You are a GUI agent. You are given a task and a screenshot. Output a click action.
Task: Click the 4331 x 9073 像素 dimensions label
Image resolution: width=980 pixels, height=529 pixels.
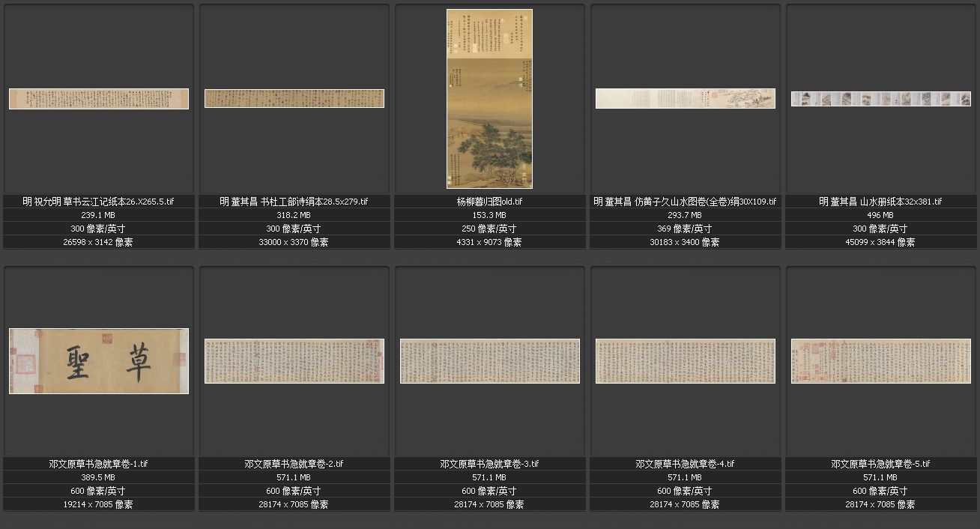coord(489,242)
